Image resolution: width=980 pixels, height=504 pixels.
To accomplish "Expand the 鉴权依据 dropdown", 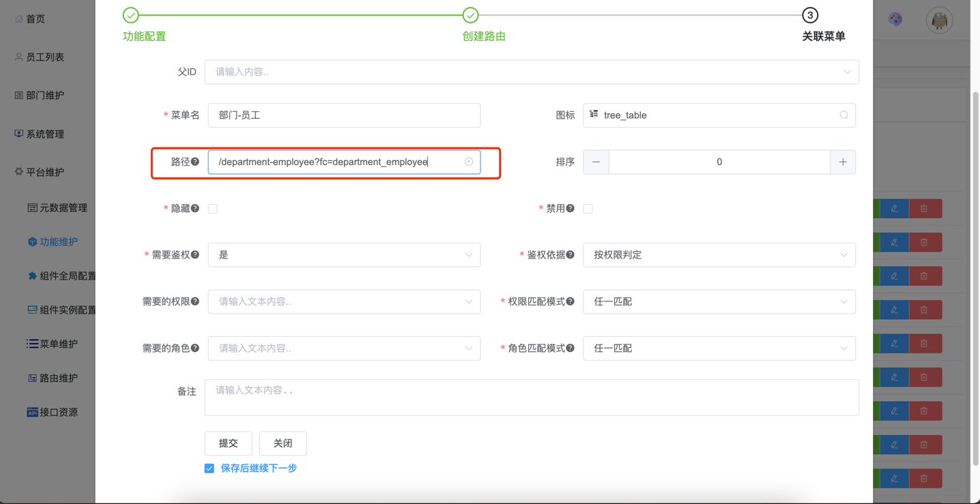I will click(719, 255).
